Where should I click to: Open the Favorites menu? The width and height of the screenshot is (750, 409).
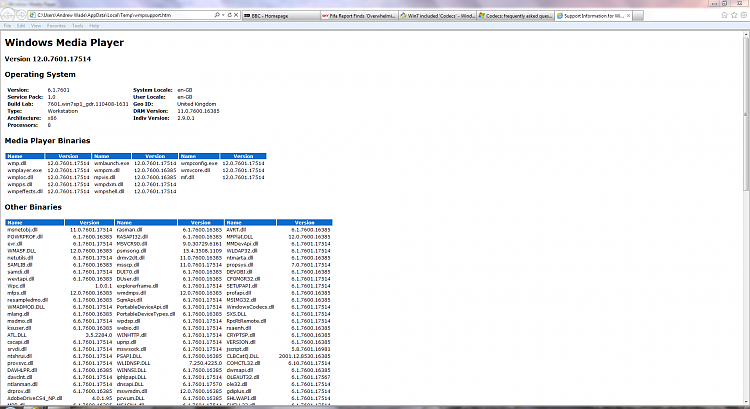coord(56,26)
